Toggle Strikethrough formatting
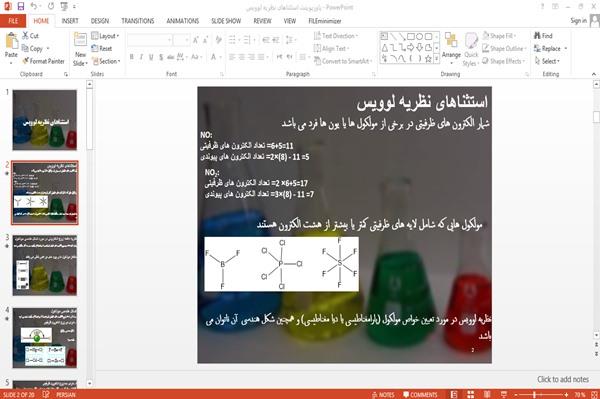This screenshot has width=600, height=399. [x=171, y=57]
